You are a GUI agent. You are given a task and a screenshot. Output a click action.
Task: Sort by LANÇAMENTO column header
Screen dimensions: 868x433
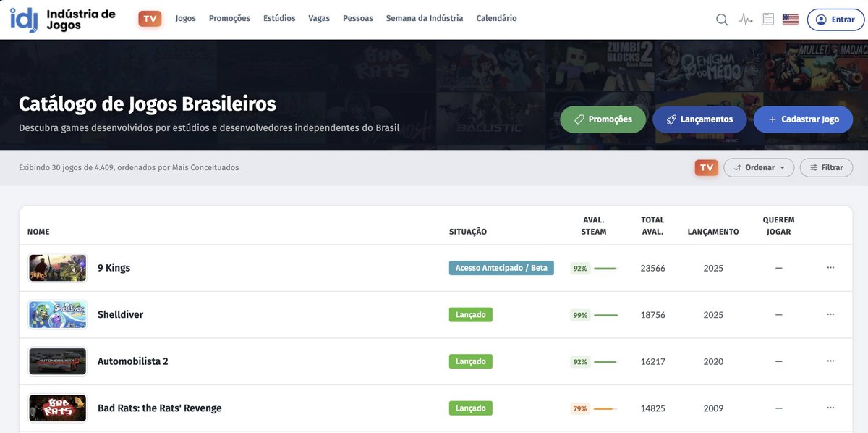click(713, 232)
